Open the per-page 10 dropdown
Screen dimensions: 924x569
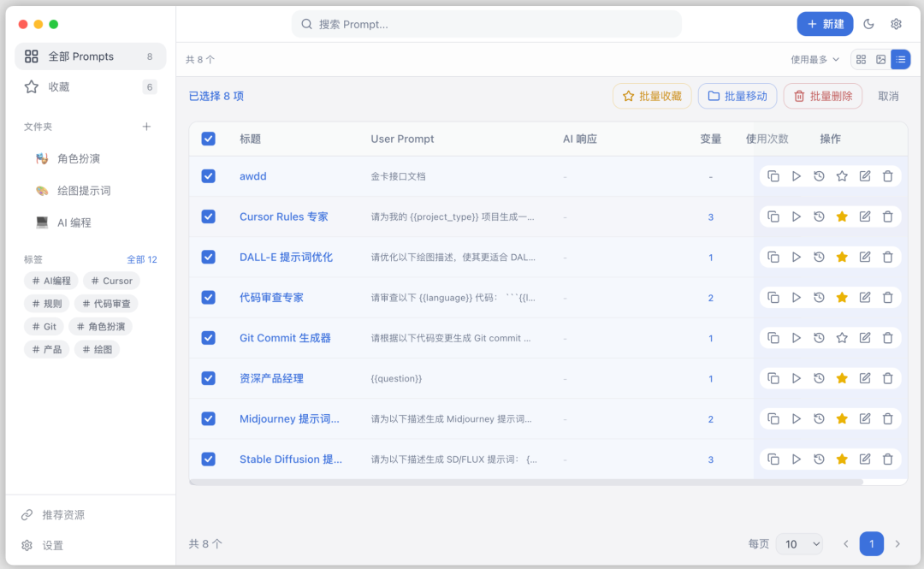tap(800, 543)
